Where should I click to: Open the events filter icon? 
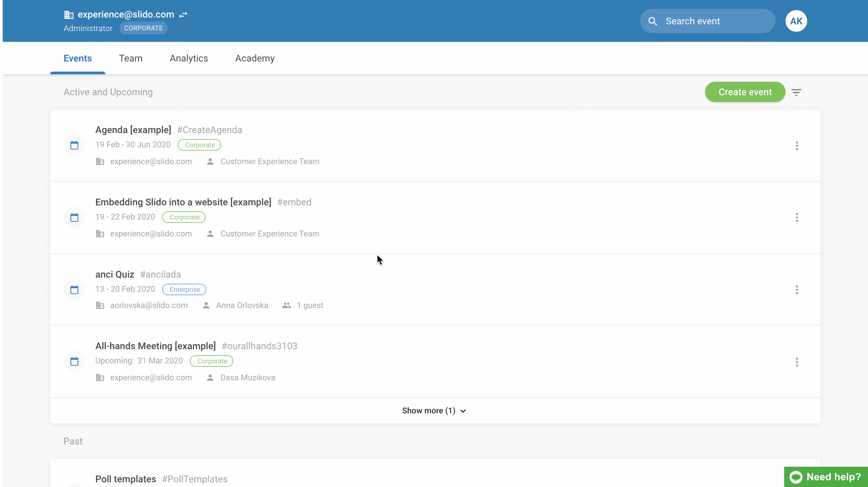point(796,92)
